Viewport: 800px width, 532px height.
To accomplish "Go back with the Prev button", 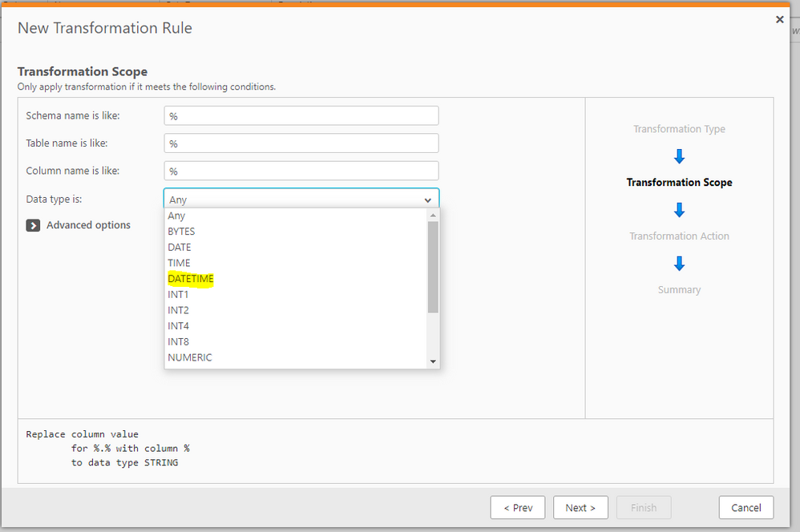I will pyautogui.click(x=518, y=507).
